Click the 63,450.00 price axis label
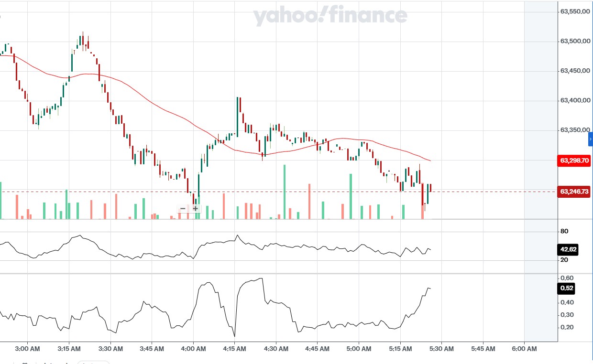Viewport: 593px width, 364px height. point(574,71)
